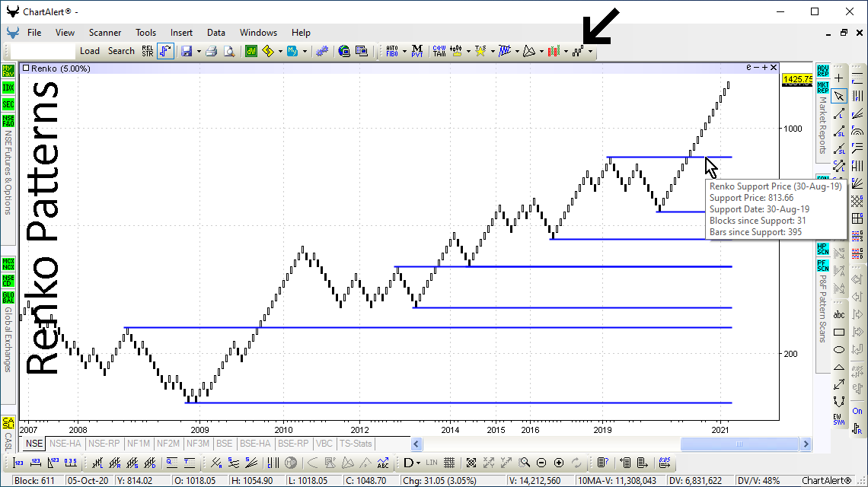Select the crosshair cursor tool
The height and width of the screenshot is (487, 868).
(839, 78)
